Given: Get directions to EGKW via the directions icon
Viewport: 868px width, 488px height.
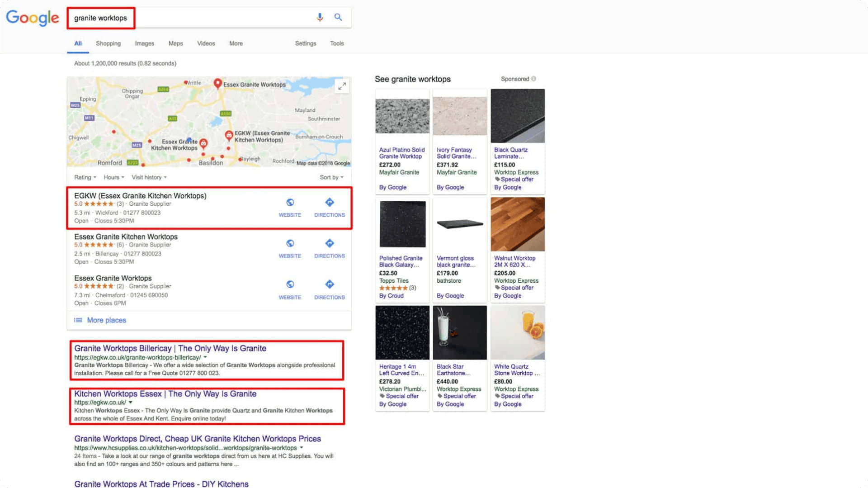Looking at the screenshot, I should 330,203.
